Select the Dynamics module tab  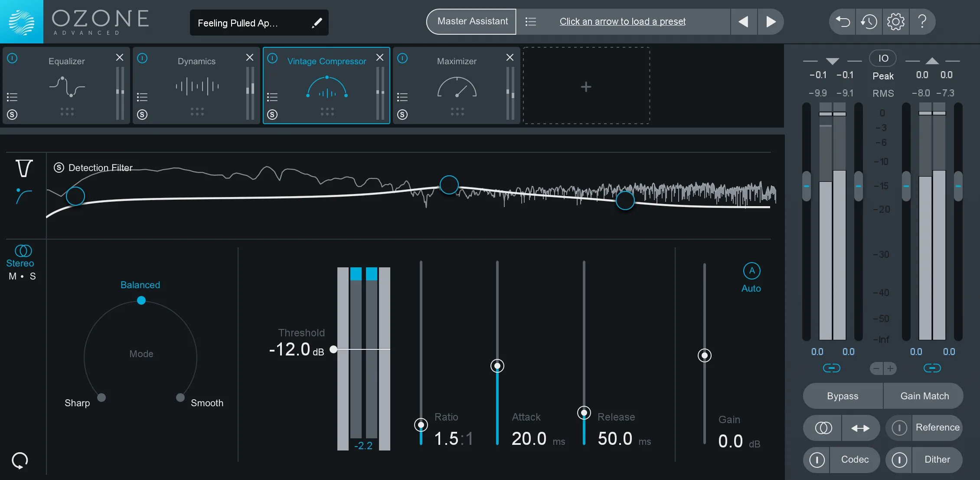click(196, 85)
